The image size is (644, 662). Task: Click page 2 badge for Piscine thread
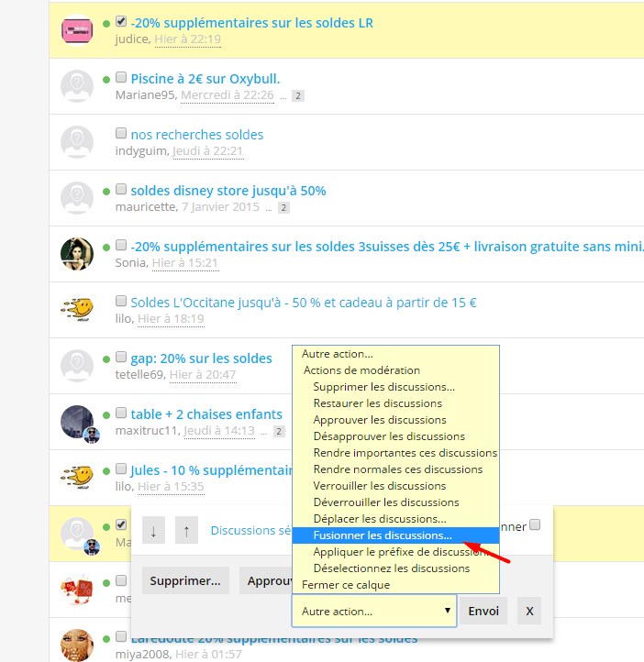(x=298, y=96)
